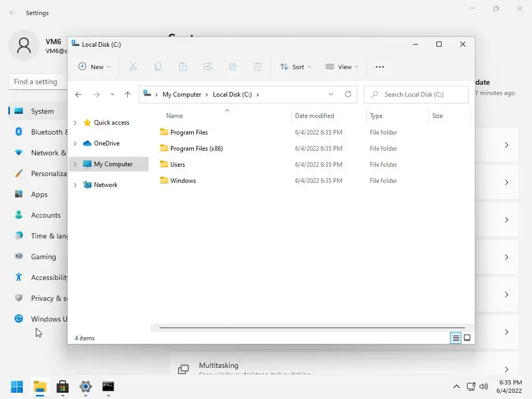Open Bluetooth section in Settings sidebar
The height and width of the screenshot is (399, 532).
[x=37, y=132]
